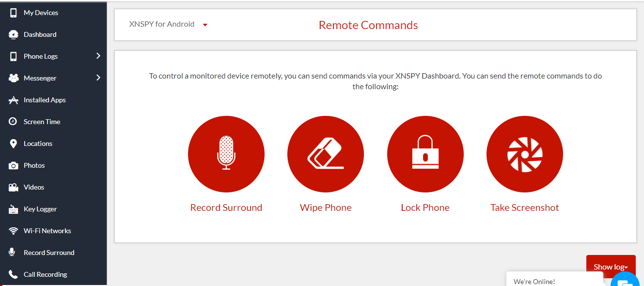Click the Key Logger keyboard icon
Screen dimensions: 644x286
(14, 209)
